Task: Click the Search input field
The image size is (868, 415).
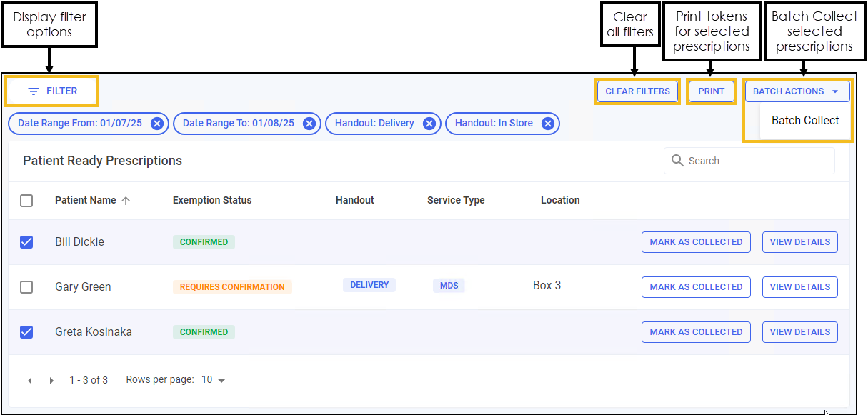Action: coord(756,161)
